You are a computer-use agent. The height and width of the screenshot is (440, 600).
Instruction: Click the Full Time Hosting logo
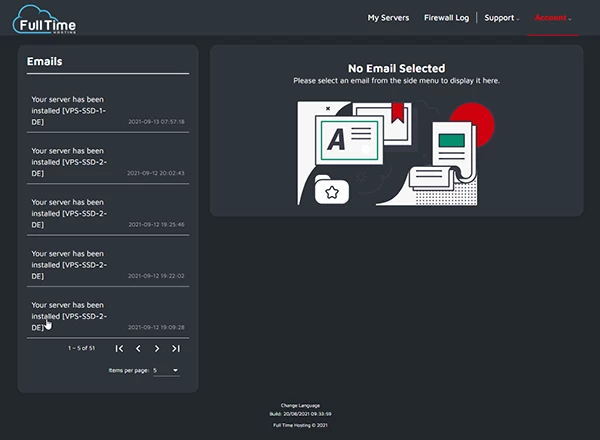coord(46,18)
